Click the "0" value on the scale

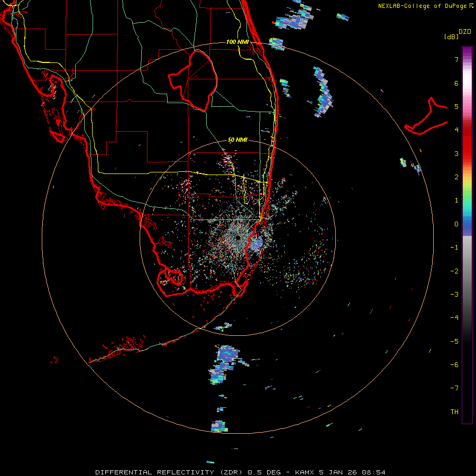pos(456,224)
